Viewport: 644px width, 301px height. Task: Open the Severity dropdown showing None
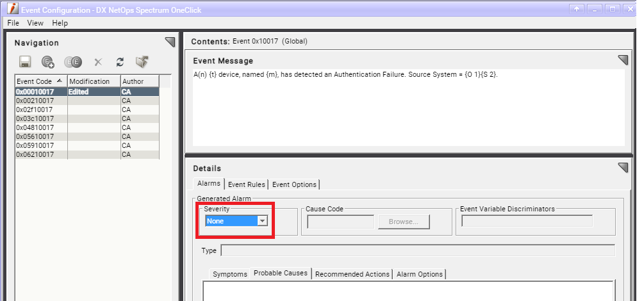236,221
